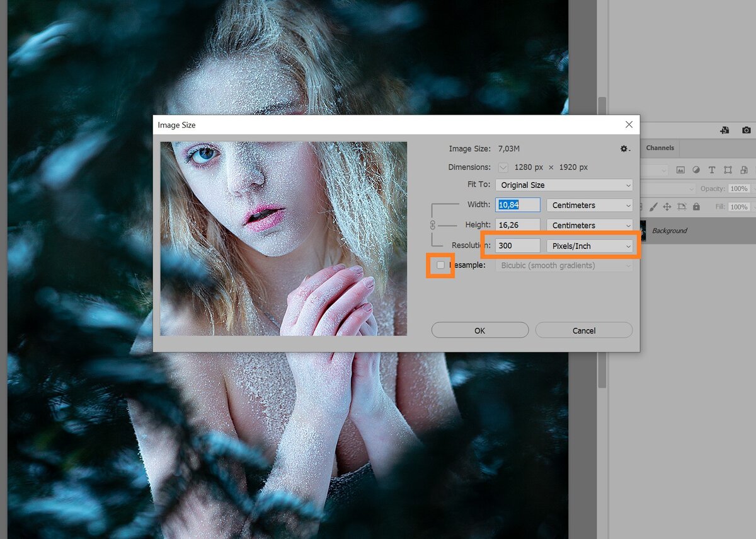Viewport: 756px width, 539px height.
Task: Open the Dimensions unit dropdown arrow
Action: tap(503, 167)
